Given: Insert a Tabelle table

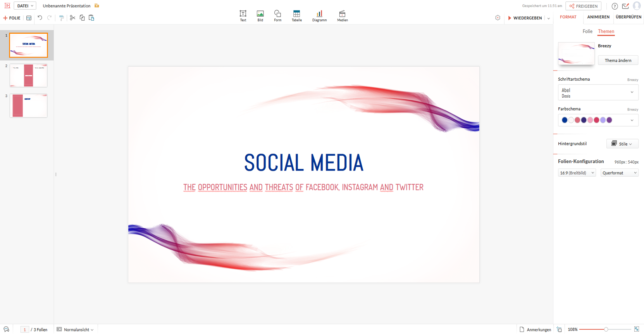Looking at the screenshot, I should 297,16.
